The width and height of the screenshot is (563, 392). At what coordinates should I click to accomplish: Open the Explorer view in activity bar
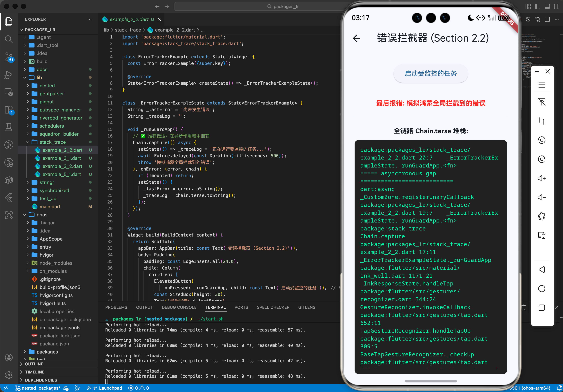[x=9, y=22]
